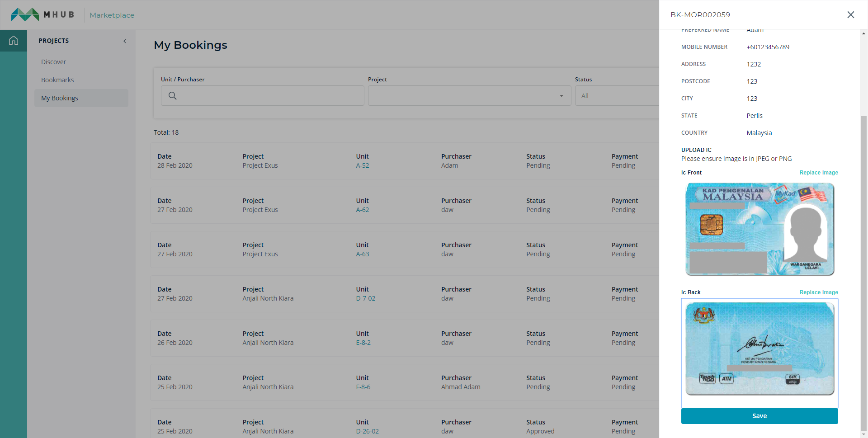
Task: Click BK-MOR002059 panel title
Action: 700,15
